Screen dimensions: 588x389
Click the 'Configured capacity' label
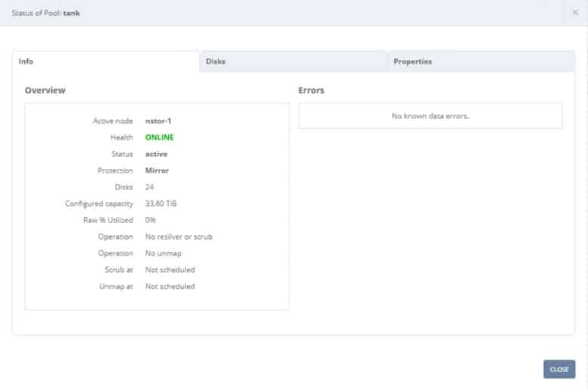pyautogui.click(x=99, y=204)
